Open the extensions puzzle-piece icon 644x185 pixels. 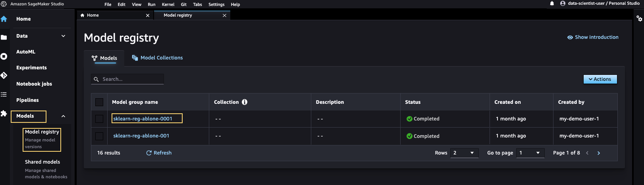point(4,114)
